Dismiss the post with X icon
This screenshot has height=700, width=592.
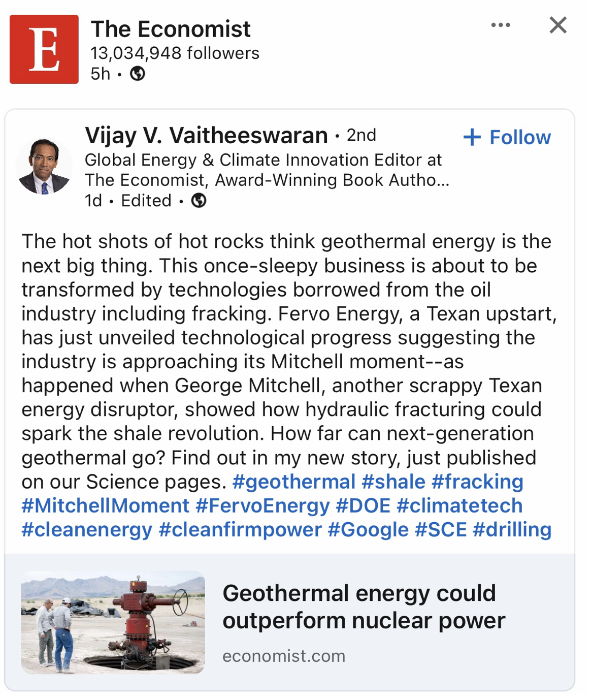(x=558, y=25)
